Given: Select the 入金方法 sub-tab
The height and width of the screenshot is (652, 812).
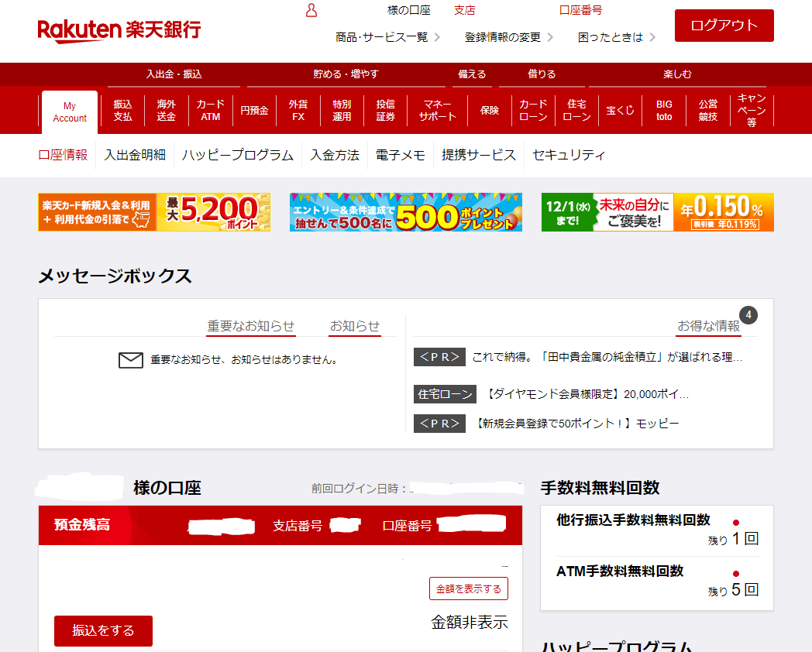Looking at the screenshot, I should 335,155.
